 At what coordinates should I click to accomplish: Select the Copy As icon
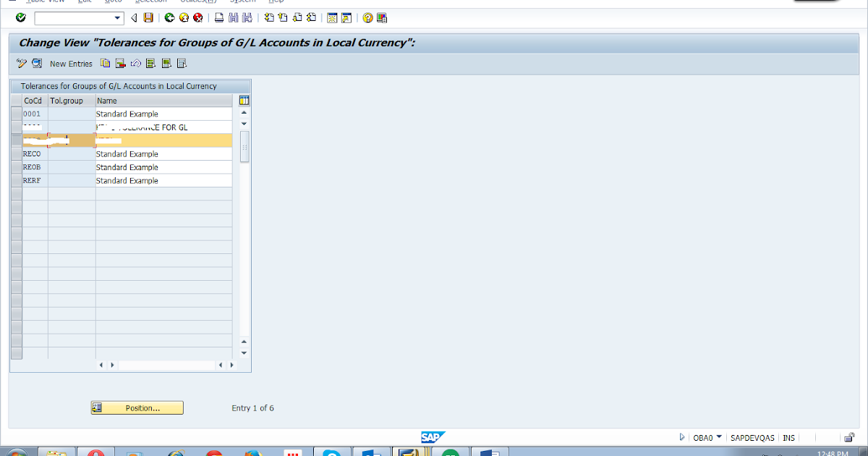tap(105, 64)
